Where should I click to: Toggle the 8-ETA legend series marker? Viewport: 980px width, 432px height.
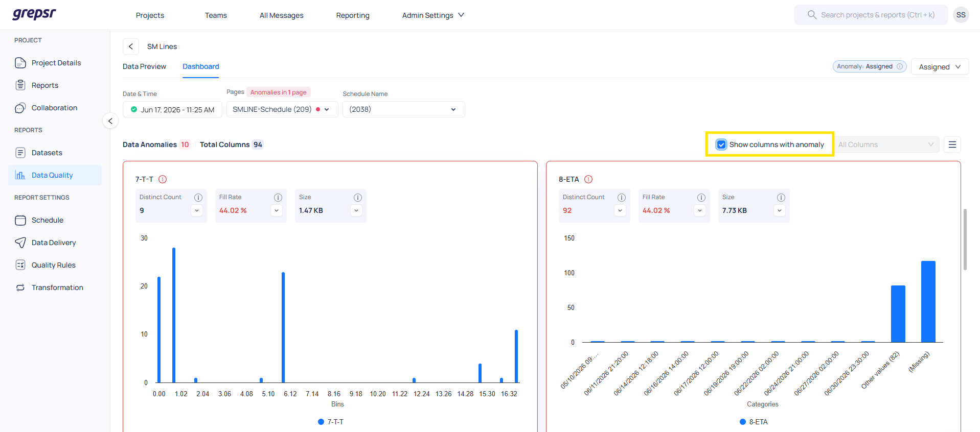coord(743,422)
